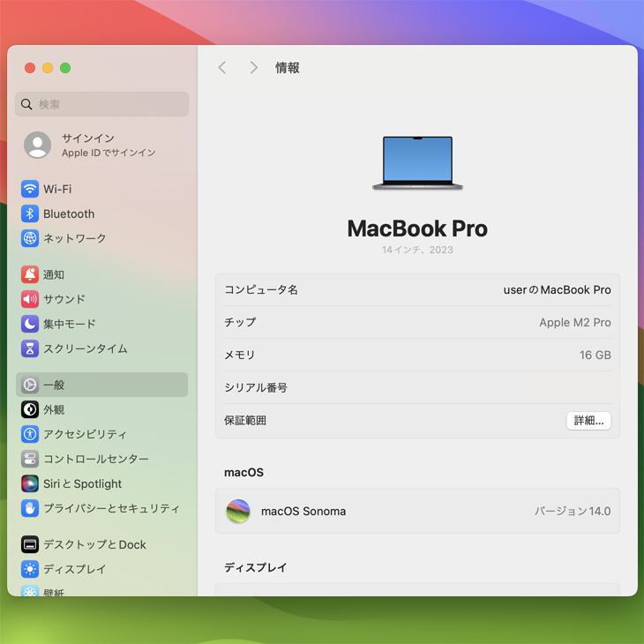Click the 一般 gear icon
The width and height of the screenshot is (644, 644).
(30, 385)
